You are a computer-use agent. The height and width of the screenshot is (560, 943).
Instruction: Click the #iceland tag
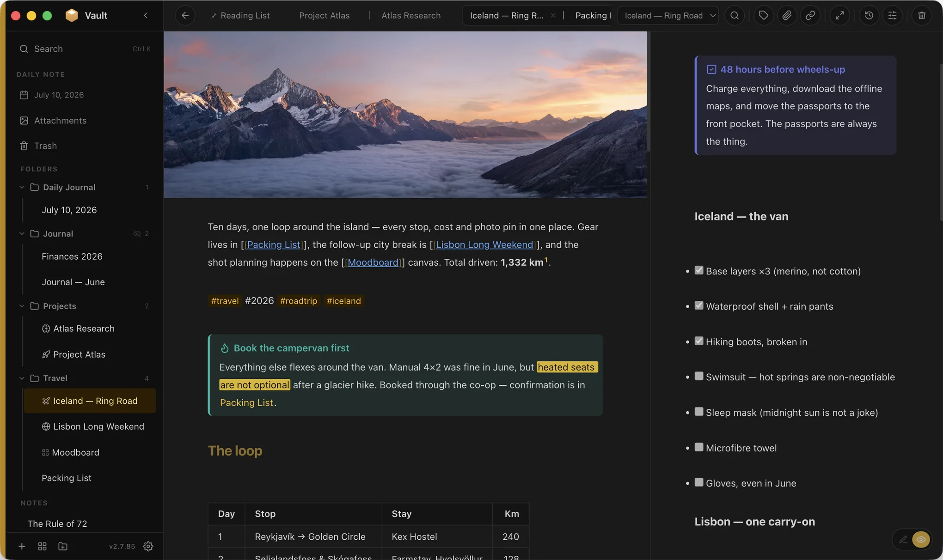coord(343,301)
